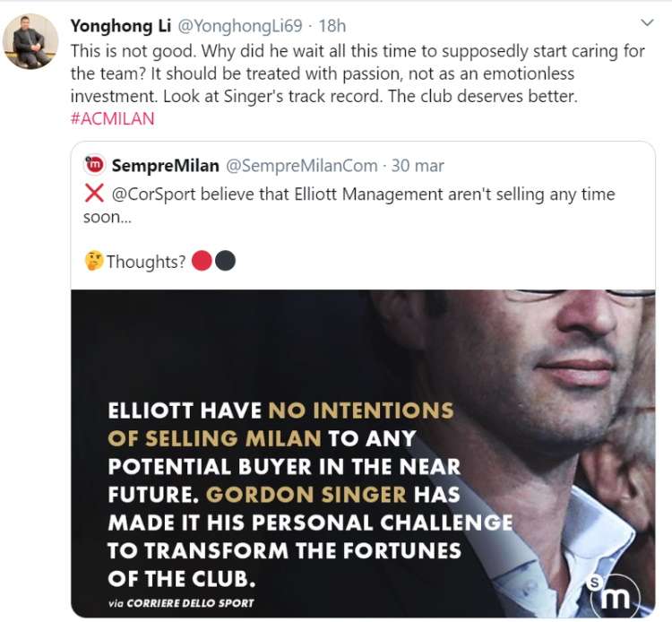Open quoted tweet text about Elliott Management
This screenshot has width=672, height=622.
pos(349,205)
